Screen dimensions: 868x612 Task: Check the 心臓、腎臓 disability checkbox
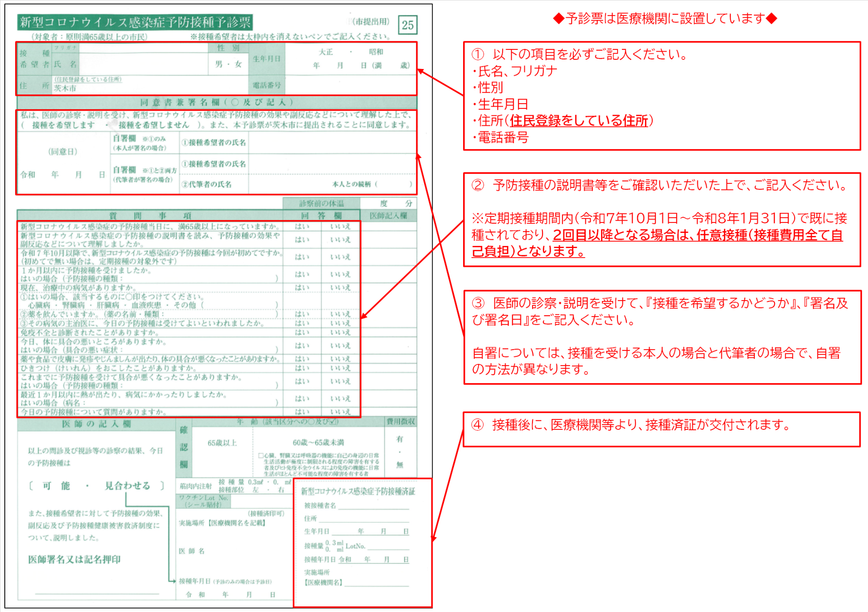[261, 455]
